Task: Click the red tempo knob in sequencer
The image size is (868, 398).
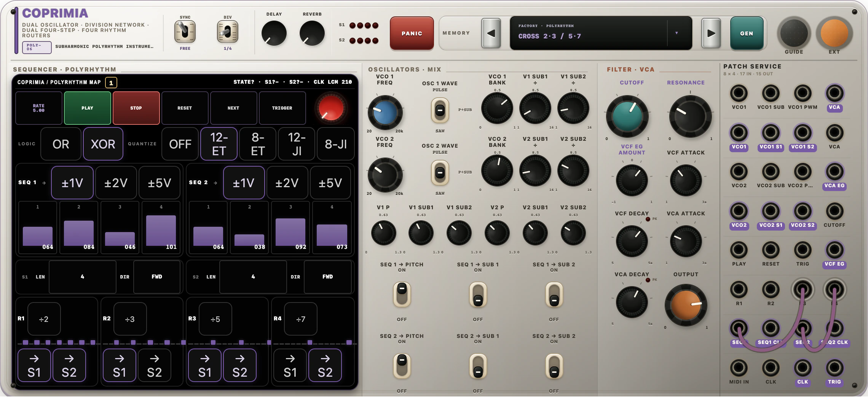Action: click(331, 108)
